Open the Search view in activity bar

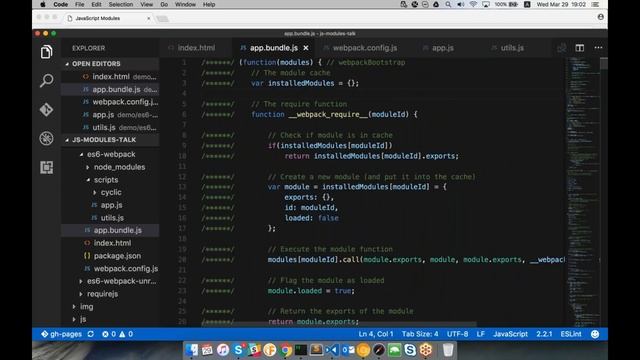pyautogui.click(x=46, y=80)
